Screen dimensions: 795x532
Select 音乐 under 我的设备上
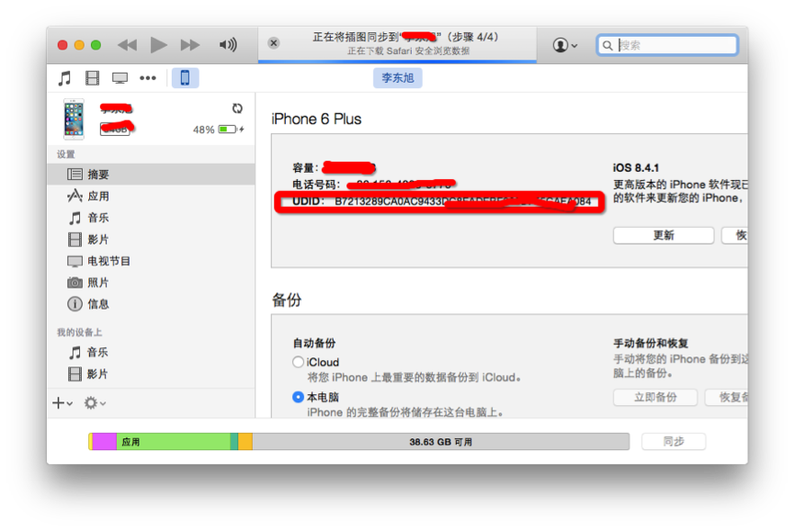click(x=151, y=352)
